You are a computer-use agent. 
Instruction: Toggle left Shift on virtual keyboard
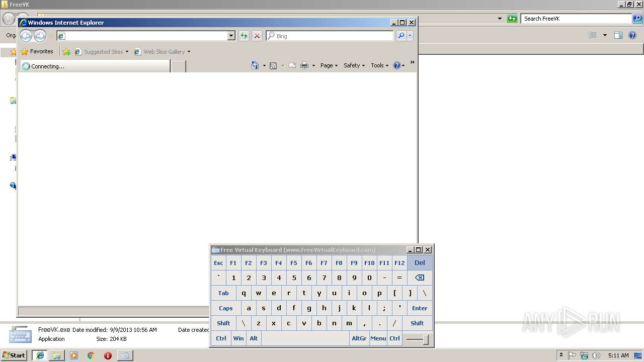point(223,323)
